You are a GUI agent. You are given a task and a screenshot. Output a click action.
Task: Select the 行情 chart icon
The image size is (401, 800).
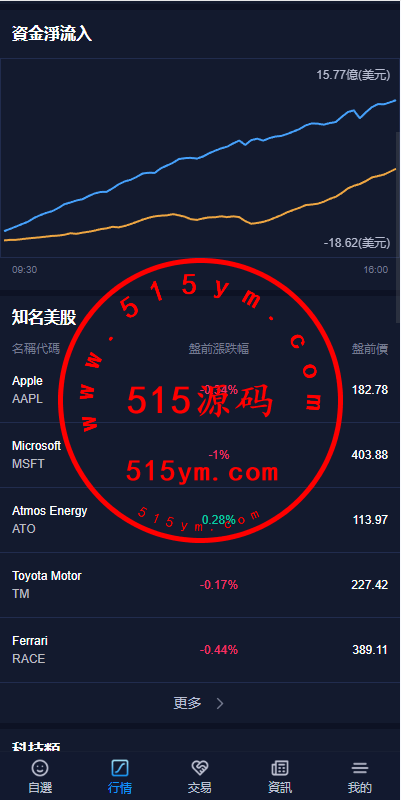120,768
